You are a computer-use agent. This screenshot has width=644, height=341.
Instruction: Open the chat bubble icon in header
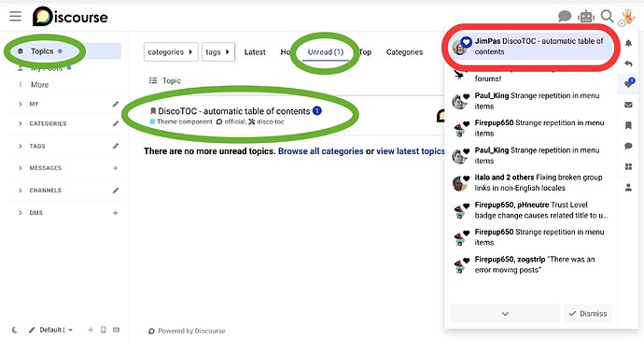coord(565,17)
